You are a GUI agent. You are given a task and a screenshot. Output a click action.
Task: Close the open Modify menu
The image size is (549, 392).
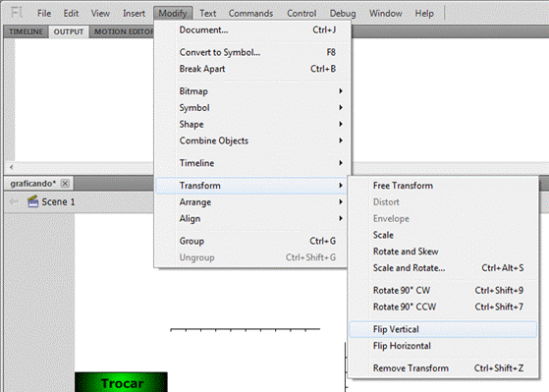pyautogui.click(x=173, y=14)
